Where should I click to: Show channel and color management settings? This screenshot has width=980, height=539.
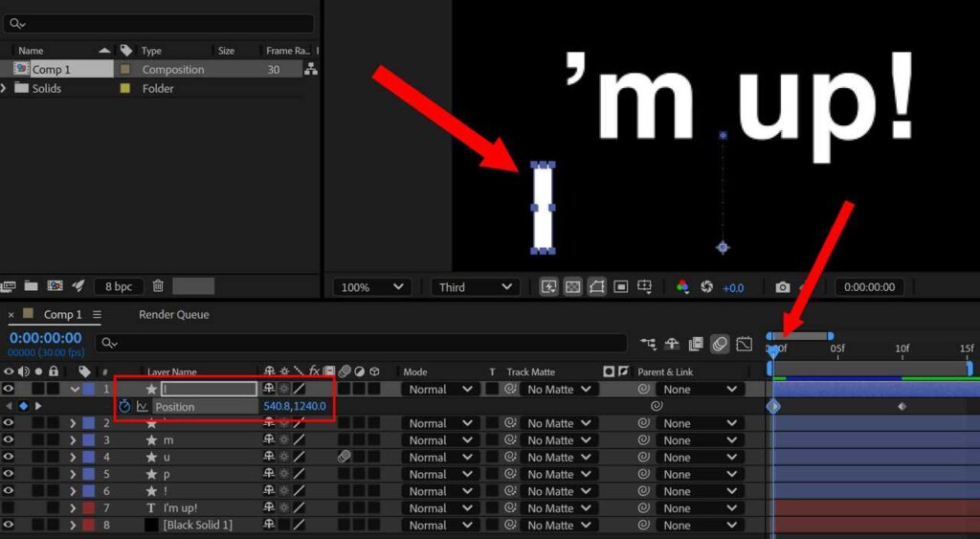(682, 287)
